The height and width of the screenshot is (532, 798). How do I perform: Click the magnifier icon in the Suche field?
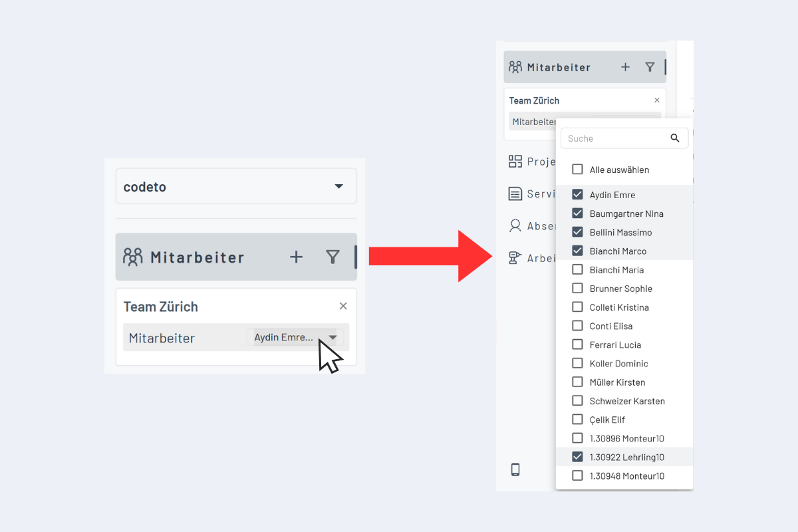(675, 138)
